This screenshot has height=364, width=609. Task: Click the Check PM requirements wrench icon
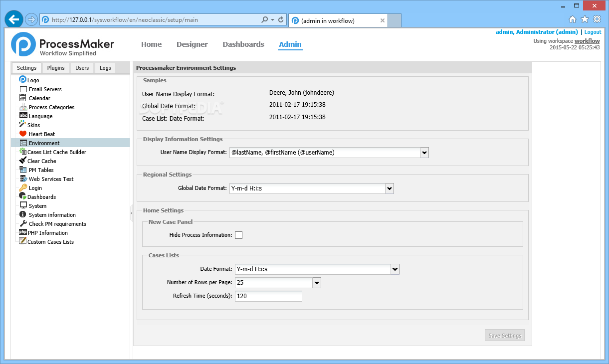[x=23, y=224]
